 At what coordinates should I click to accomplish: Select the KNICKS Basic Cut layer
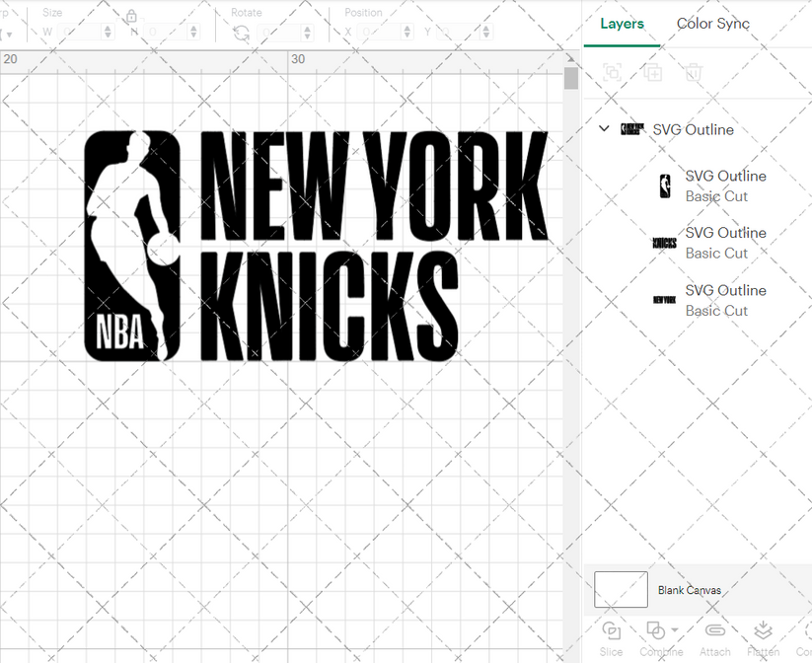click(x=725, y=243)
